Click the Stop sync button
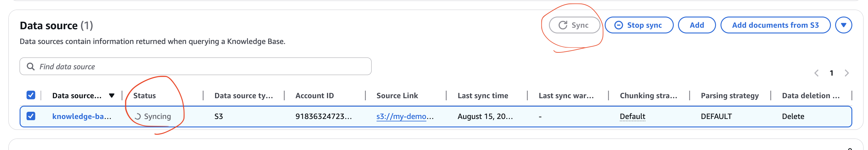This screenshot has height=150, width=868. click(639, 25)
